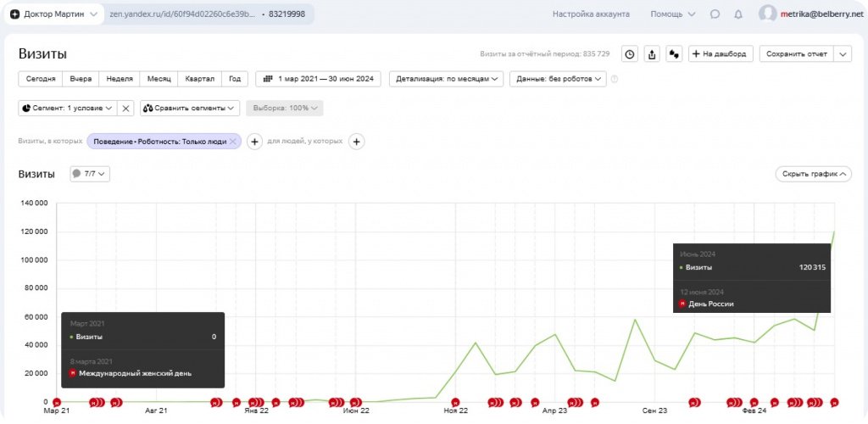Expand the 'Сравнить сегменты' dropdown

190,108
